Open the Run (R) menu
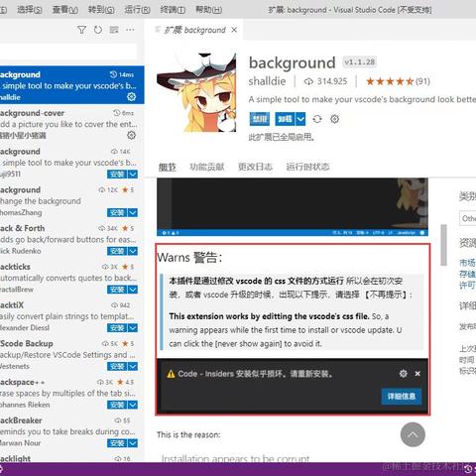The height and width of the screenshot is (476, 476). [137, 10]
